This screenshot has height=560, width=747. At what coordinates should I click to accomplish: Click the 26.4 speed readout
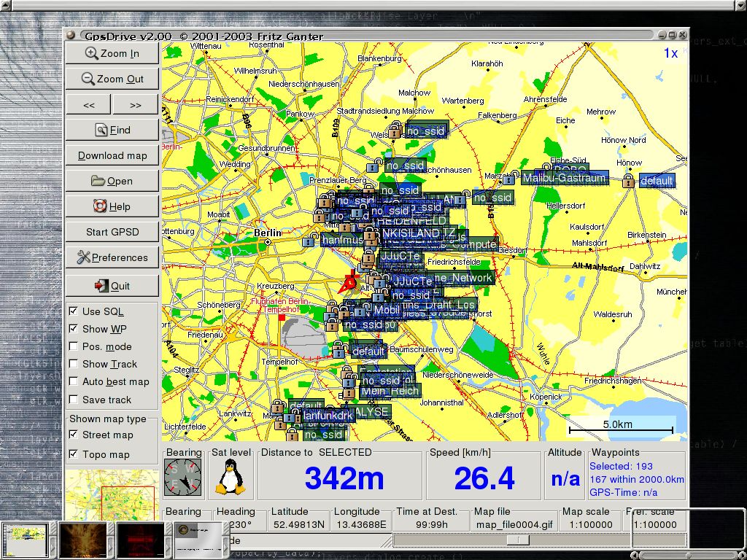coord(484,478)
